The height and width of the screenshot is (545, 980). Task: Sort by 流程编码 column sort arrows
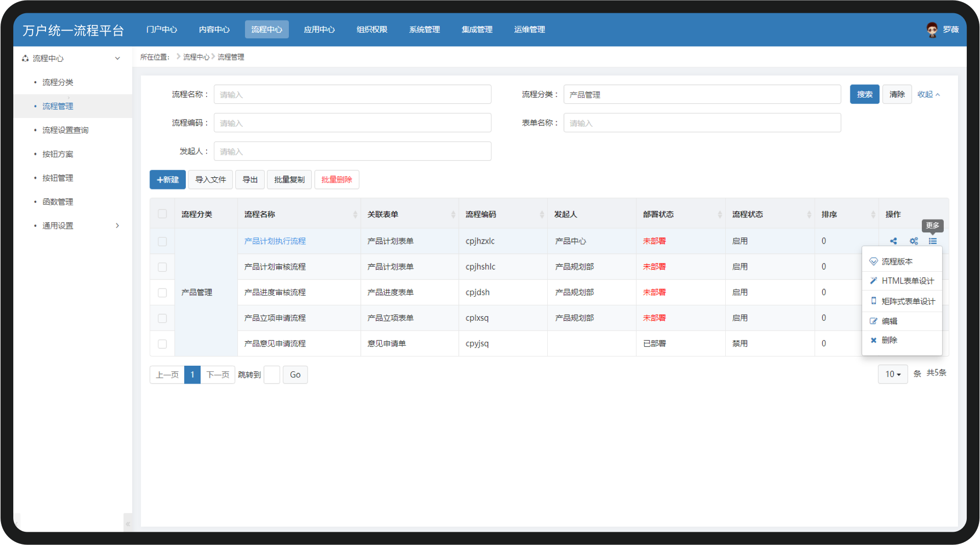[542, 215]
